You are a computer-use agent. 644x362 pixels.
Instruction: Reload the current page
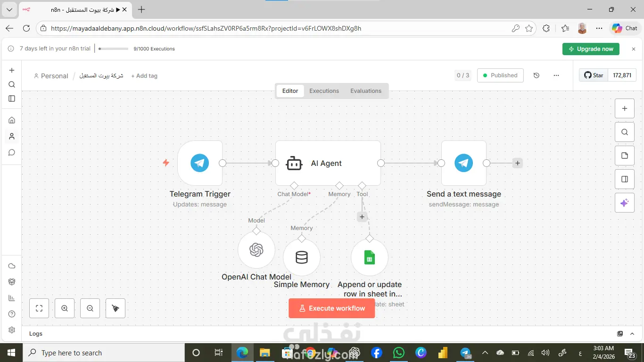26,28
